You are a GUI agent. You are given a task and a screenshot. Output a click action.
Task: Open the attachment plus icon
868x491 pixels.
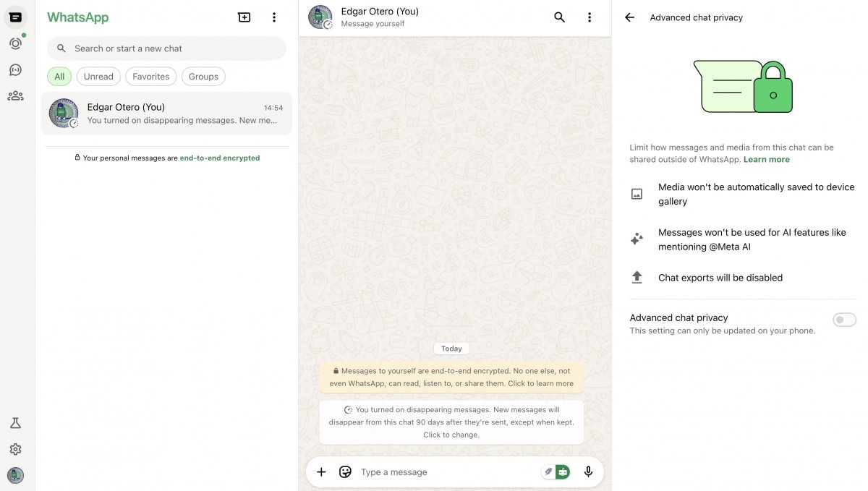(322, 472)
